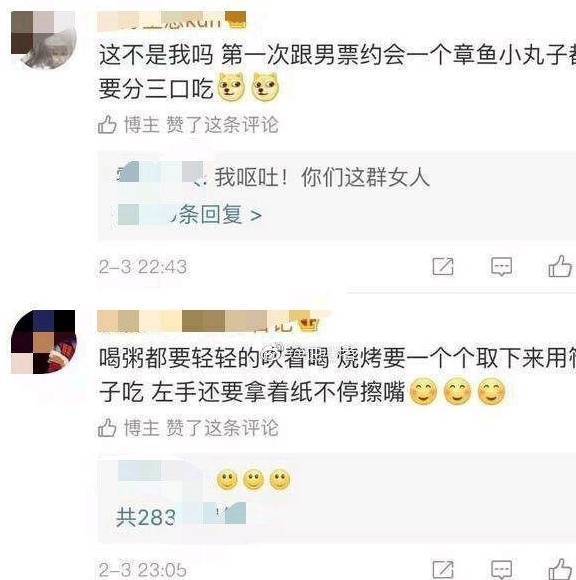
Task: Click the first commenter's blurred username
Action: point(161,21)
